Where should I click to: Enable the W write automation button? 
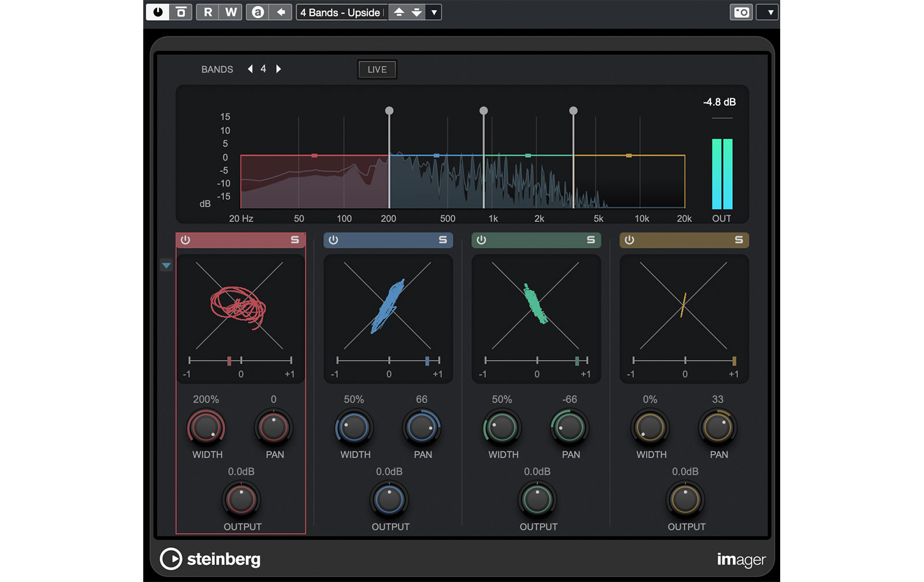click(231, 12)
